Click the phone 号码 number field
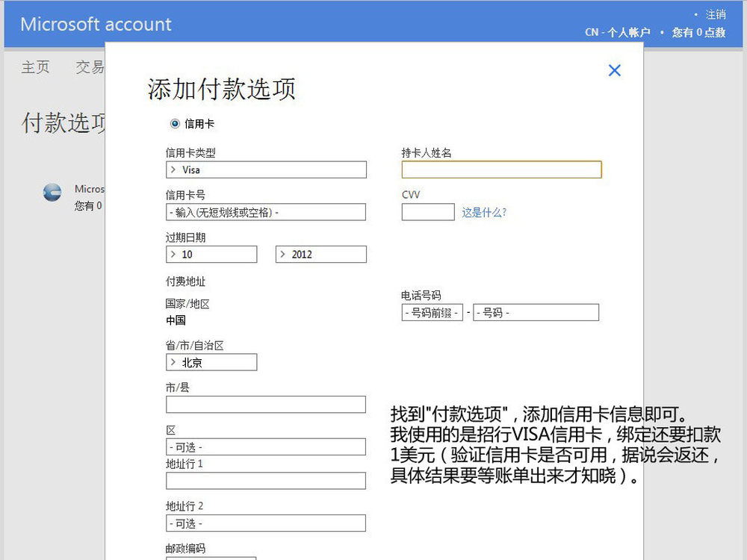Viewport: 747px width, 560px height. coord(536,313)
